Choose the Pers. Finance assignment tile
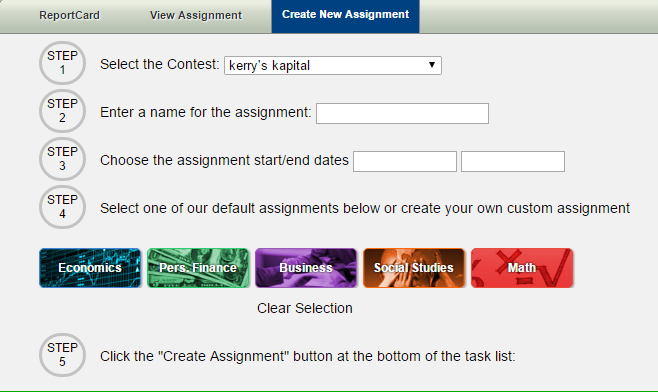The height and width of the screenshot is (392, 658). (198, 268)
